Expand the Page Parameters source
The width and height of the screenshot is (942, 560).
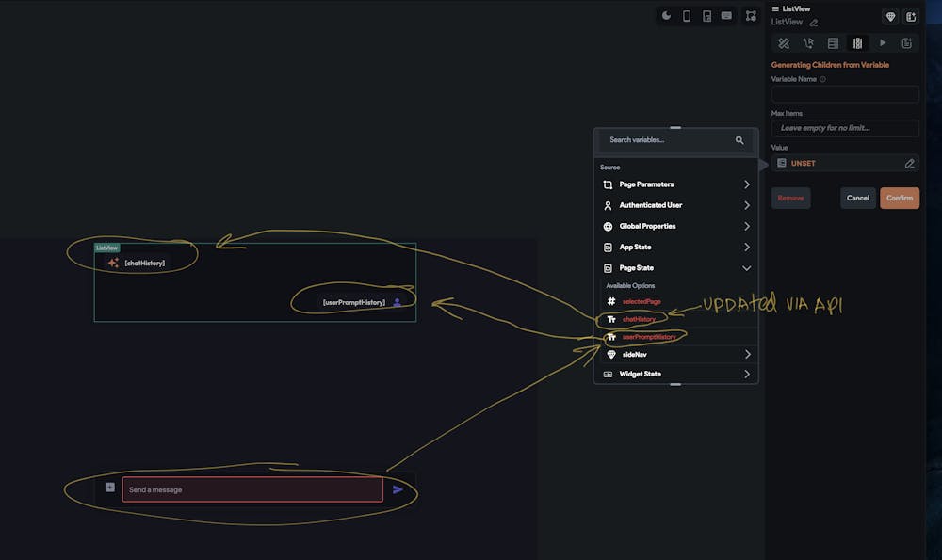pos(675,184)
